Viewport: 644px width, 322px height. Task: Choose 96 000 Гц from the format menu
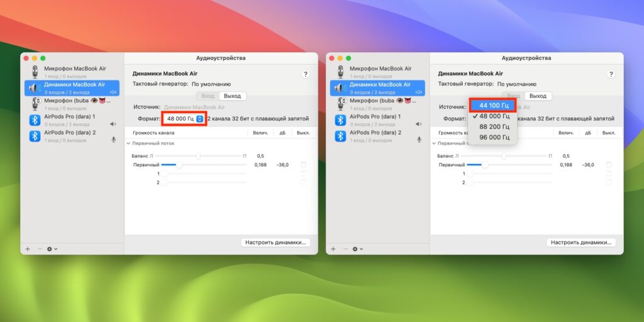(x=493, y=137)
